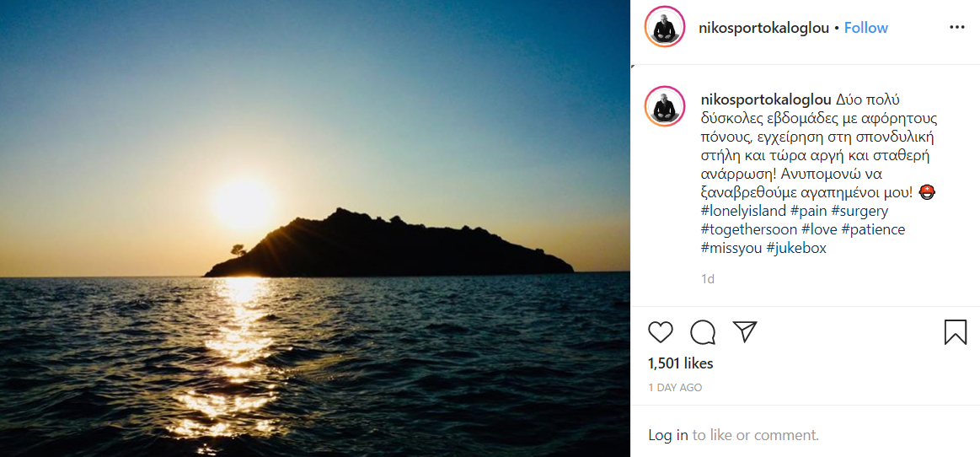This screenshot has height=457, width=980.
Task: Follow the nikosportokaloglou account
Action: click(866, 28)
